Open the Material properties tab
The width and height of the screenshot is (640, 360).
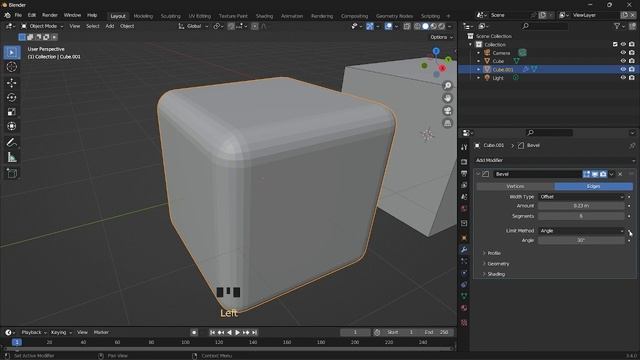point(464,308)
